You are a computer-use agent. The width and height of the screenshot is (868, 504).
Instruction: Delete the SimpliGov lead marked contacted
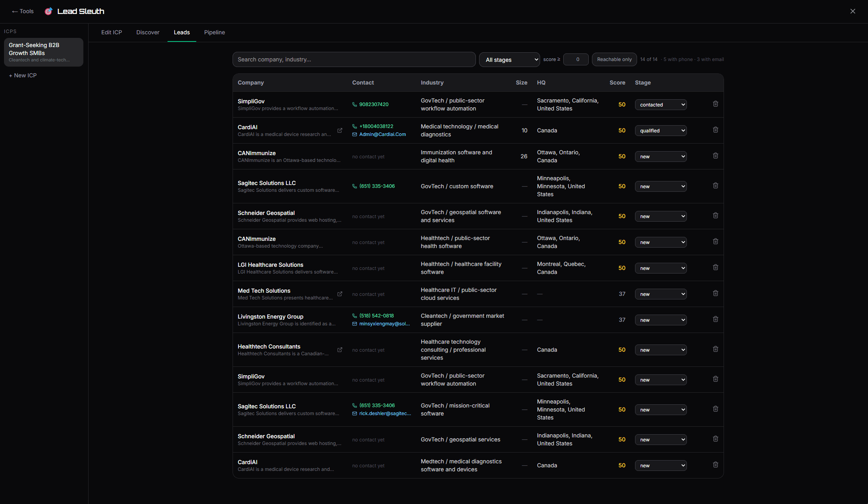click(x=716, y=104)
